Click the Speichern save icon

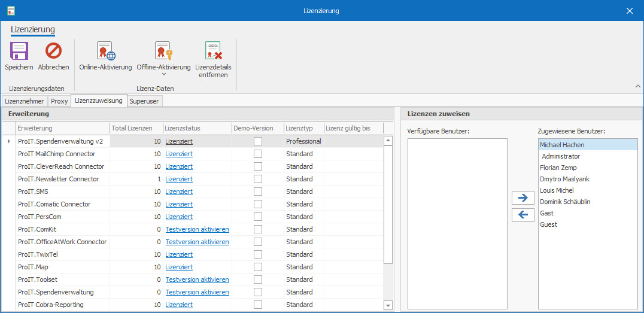(x=19, y=51)
